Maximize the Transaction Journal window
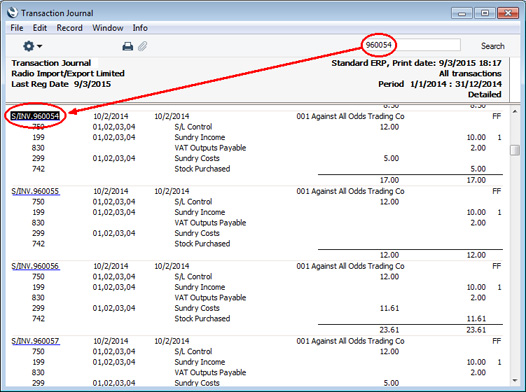The height and width of the screenshot is (392, 526). (x=485, y=13)
